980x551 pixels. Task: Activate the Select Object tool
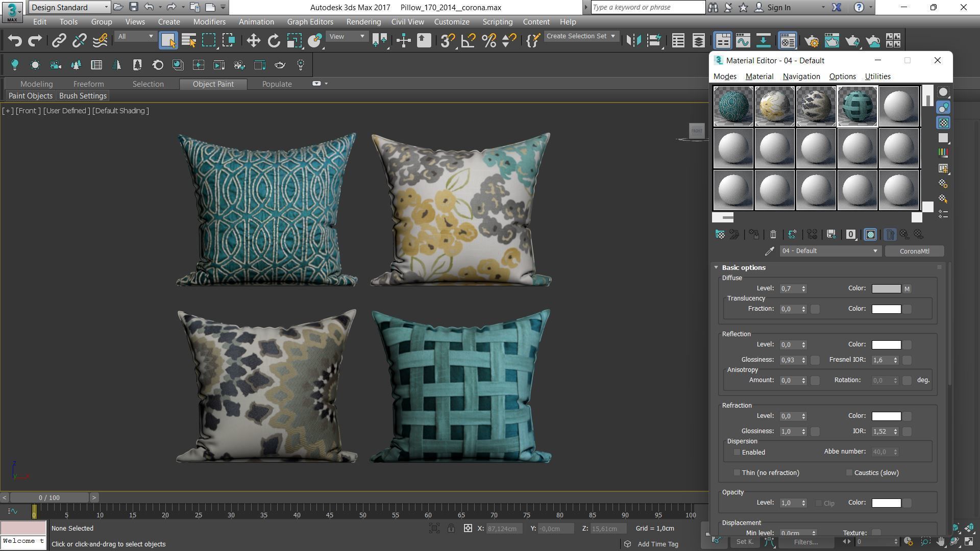168,41
